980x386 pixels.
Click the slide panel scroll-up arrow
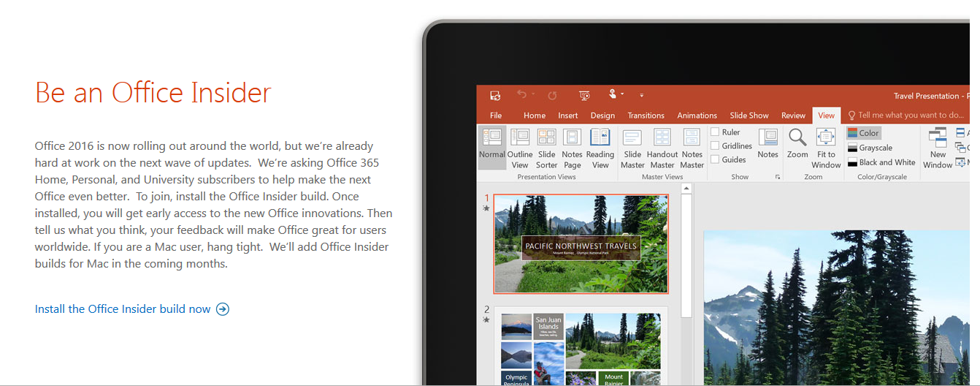click(686, 189)
